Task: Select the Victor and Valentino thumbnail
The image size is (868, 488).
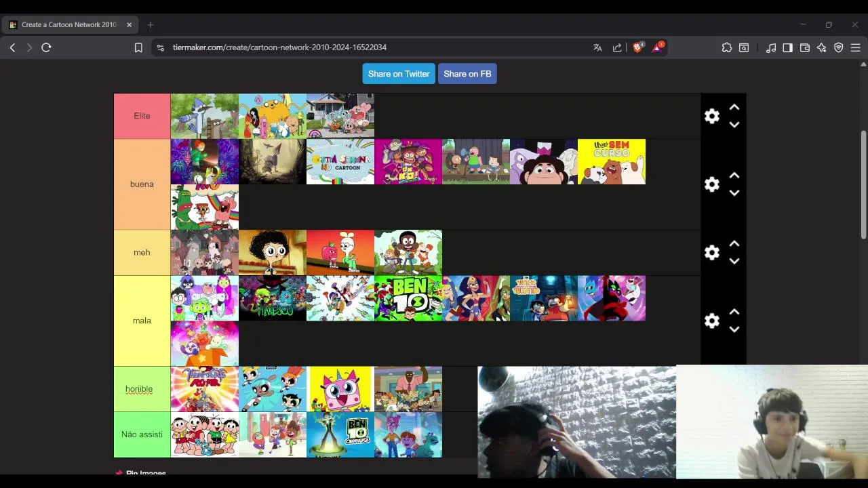Action: click(x=544, y=298)
